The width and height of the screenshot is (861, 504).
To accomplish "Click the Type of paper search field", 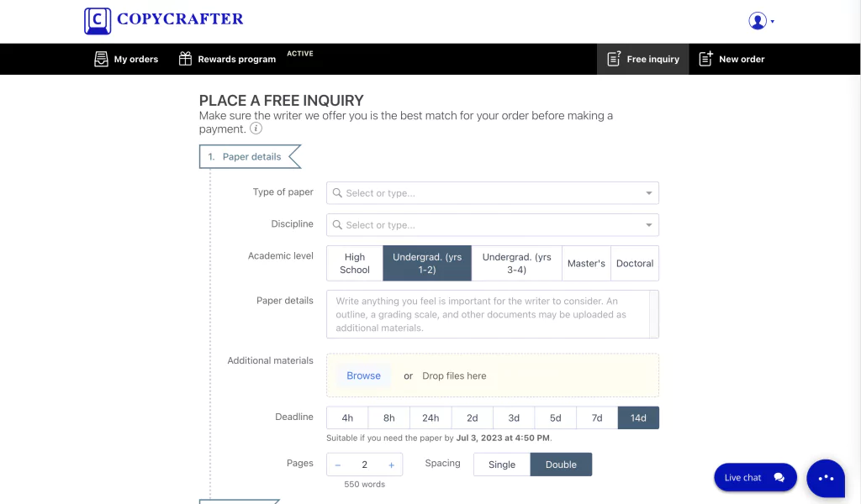I will (x=493, y=193).
